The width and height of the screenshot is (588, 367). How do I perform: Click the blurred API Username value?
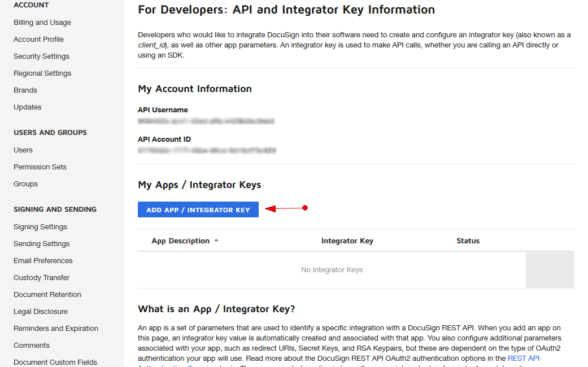pyautogui.click(x=206, y=121)
